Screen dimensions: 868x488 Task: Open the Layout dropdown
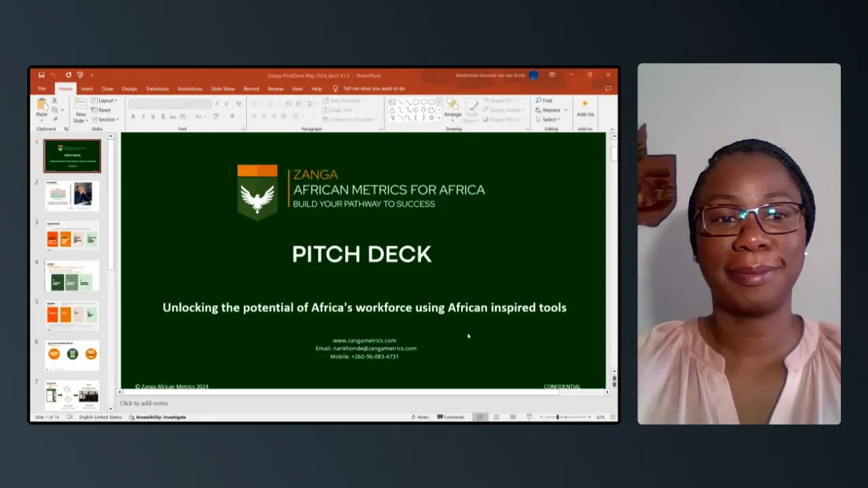tap(104, 100)
